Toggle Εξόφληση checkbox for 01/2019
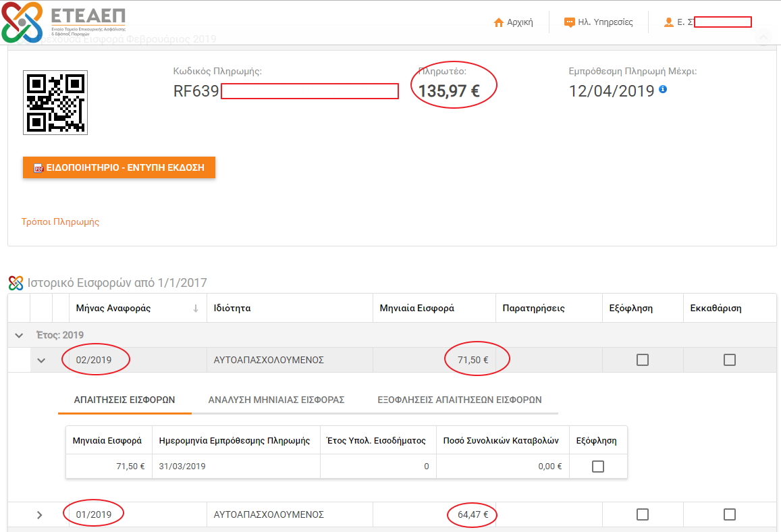Image resolution: width=781 pixels, height=532 pixels. pos(643,514)
